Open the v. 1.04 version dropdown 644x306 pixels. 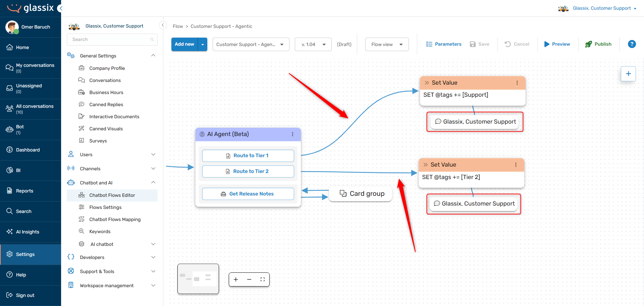click(313, 44)
